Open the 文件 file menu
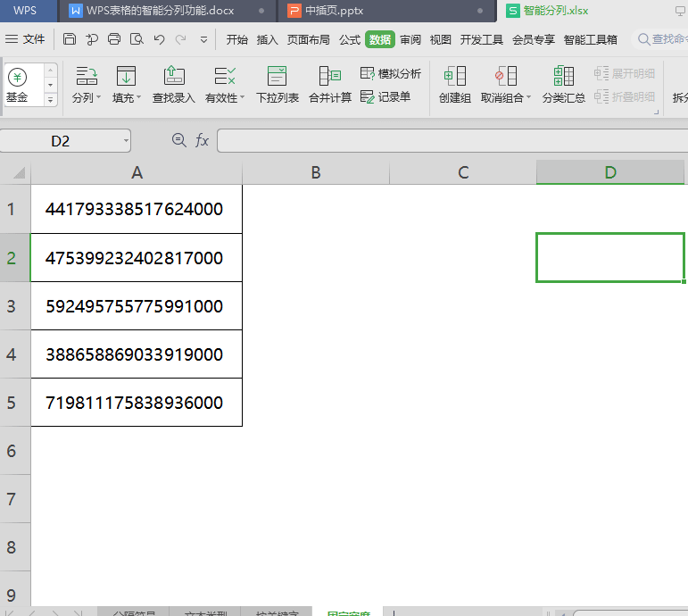Screen dimensions: 688x616 tap(26, 39)
